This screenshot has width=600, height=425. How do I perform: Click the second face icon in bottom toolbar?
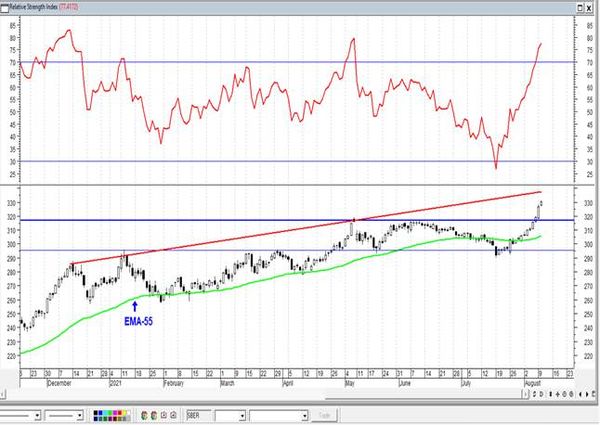point(154,415)
